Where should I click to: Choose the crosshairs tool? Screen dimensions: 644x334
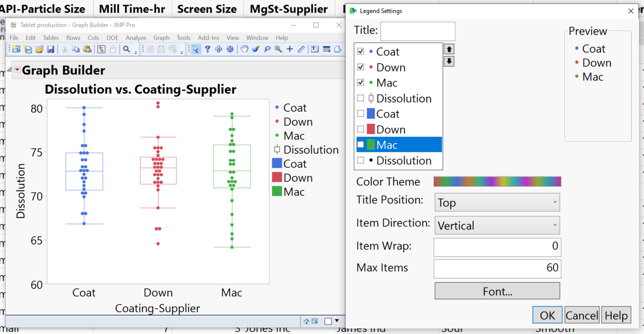click(289, 49)
